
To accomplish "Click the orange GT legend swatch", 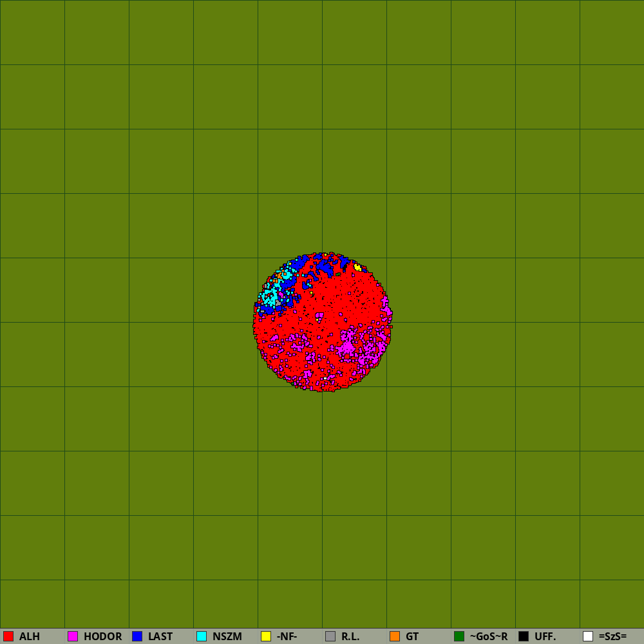I will [395, 636].
